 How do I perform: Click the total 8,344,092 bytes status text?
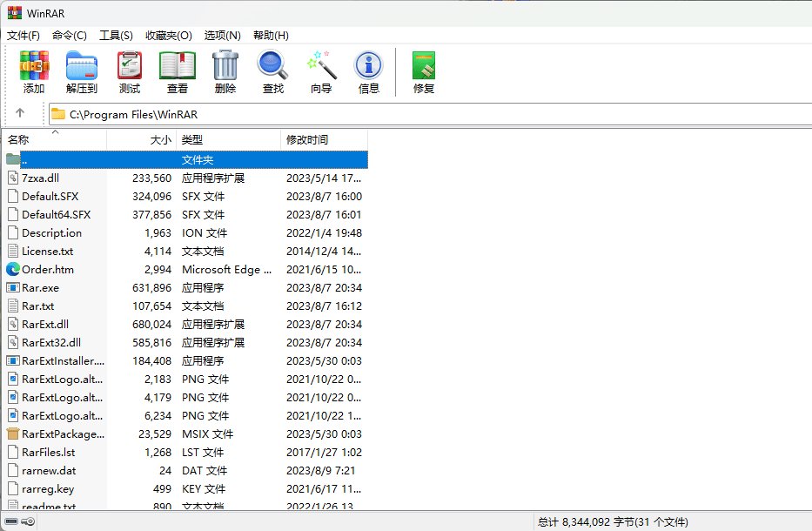click(x=613, y=521)
